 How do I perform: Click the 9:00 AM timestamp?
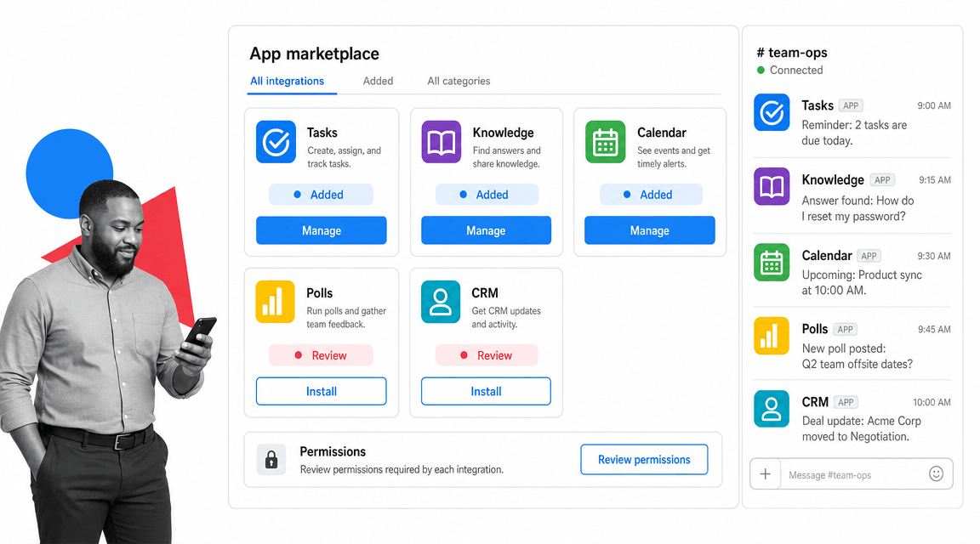(934, 105)
